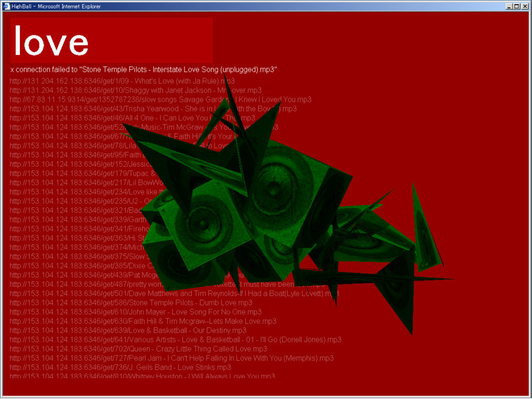Open the Internet Explorer title bar icon menu
The width and height of the screenshot is (532, 399).
coord(6,6)
